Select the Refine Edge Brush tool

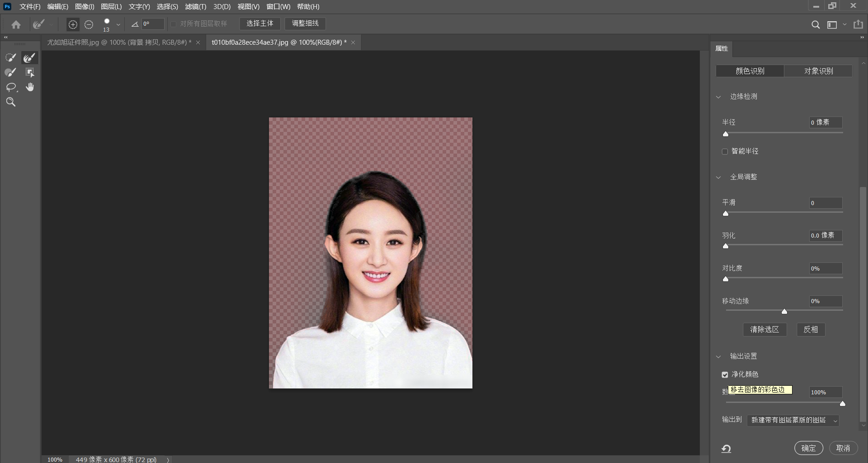coord(29,57)
